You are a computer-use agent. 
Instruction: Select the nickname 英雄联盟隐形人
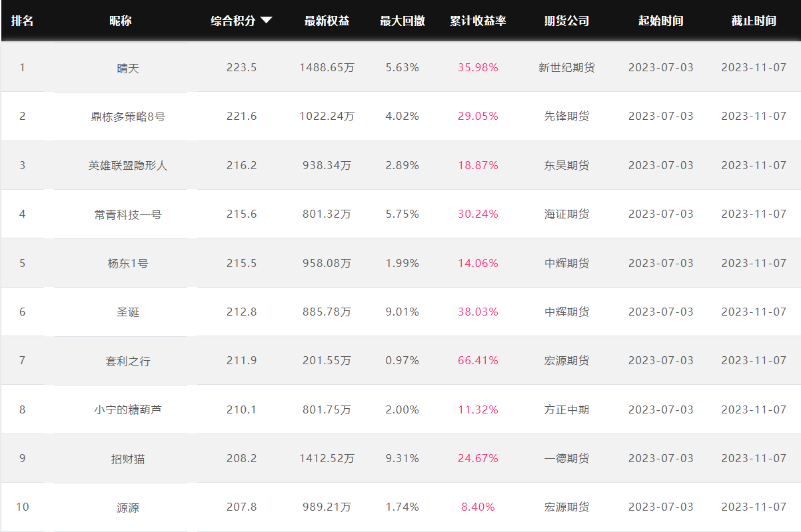128,165
